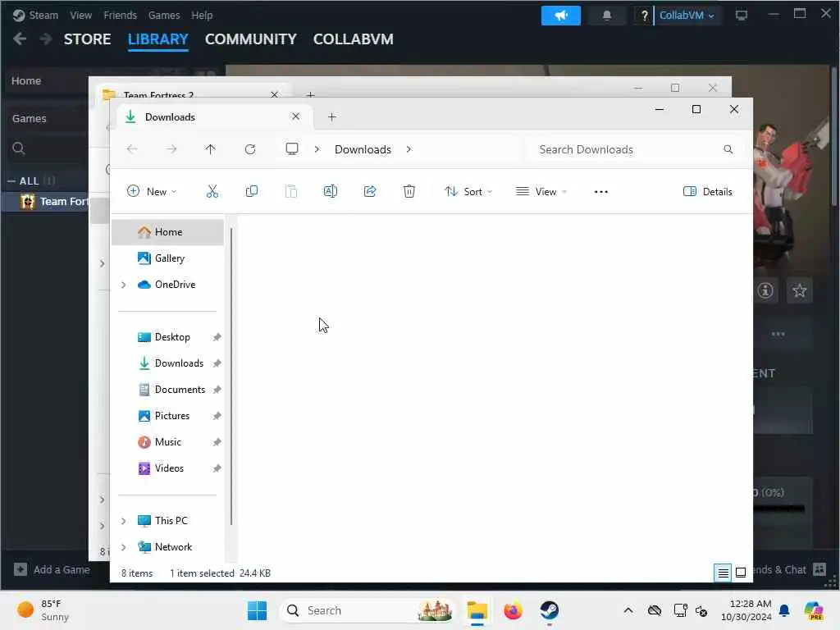Close the Downloads tab

pyautogui.click(x=295, y=116)
